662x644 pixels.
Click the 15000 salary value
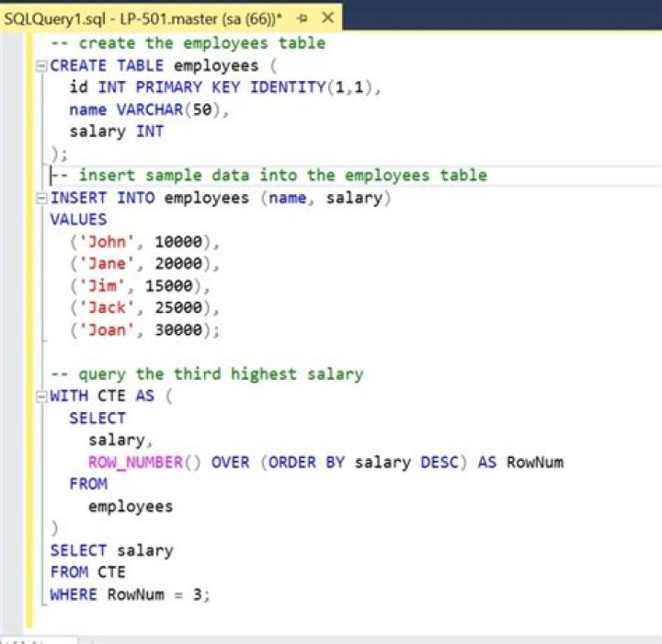(x=169, y=285)
